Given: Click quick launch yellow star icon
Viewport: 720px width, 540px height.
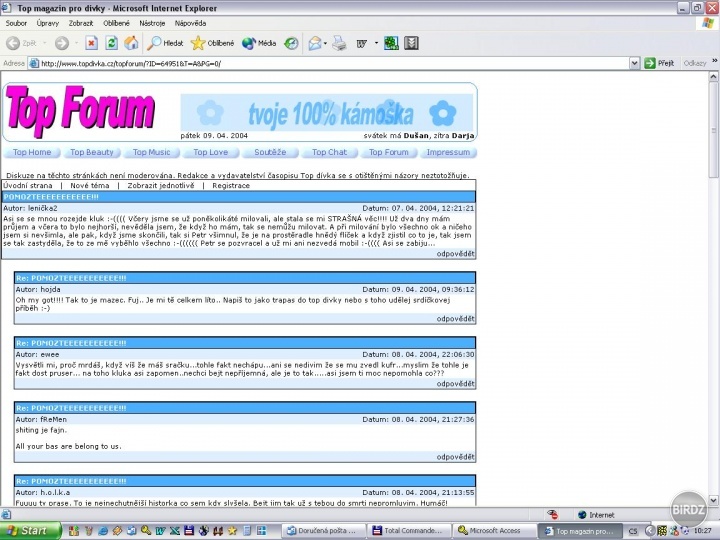Looking at the screenshot, I should pyautogui.click(x=232, y=531).
